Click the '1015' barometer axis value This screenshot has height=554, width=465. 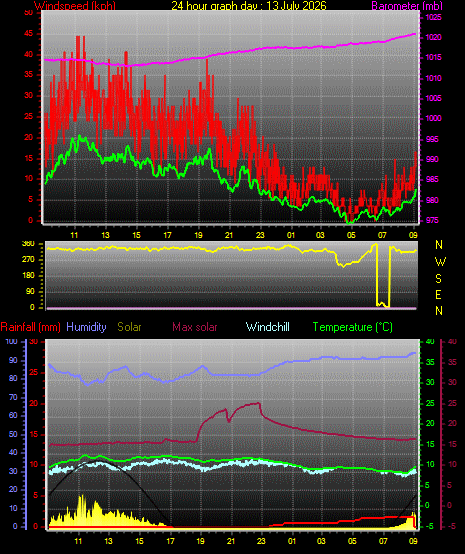point(434,58)
